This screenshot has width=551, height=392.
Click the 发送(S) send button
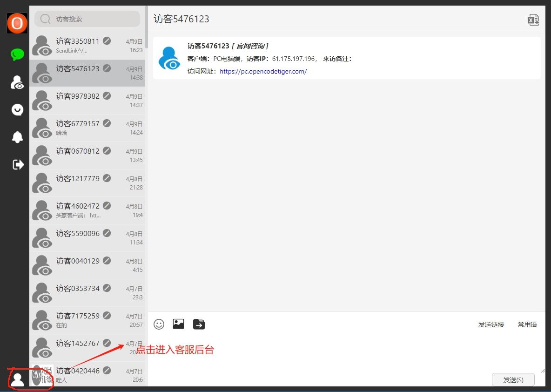click(513, 379)
